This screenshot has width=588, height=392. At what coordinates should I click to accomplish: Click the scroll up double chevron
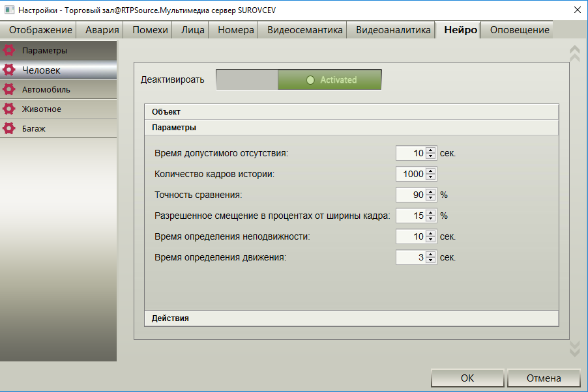click(574, 53)
